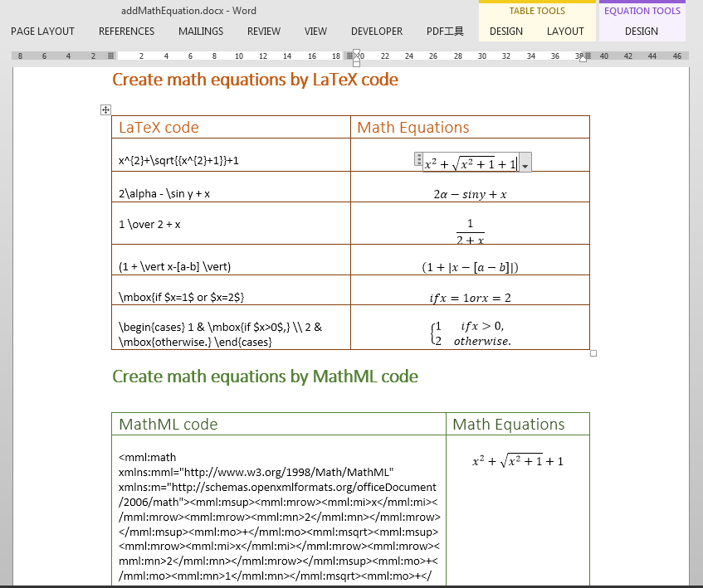Switch to the REVIEW tab
703x588 pixels.
click(x=263, y=32)
